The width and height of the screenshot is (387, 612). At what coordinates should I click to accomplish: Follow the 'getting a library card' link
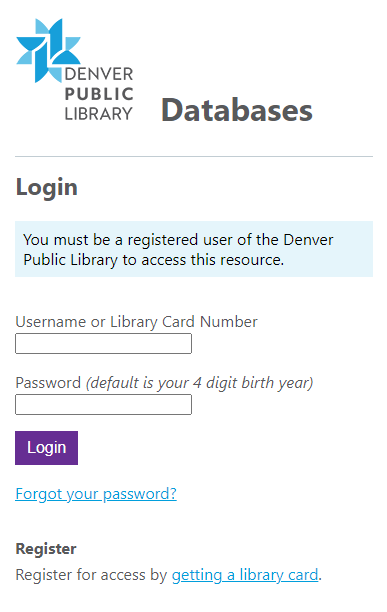245,575
